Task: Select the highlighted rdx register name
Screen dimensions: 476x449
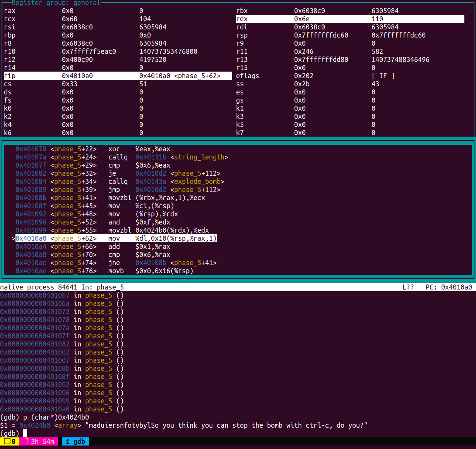Action: tap(242, 19)
